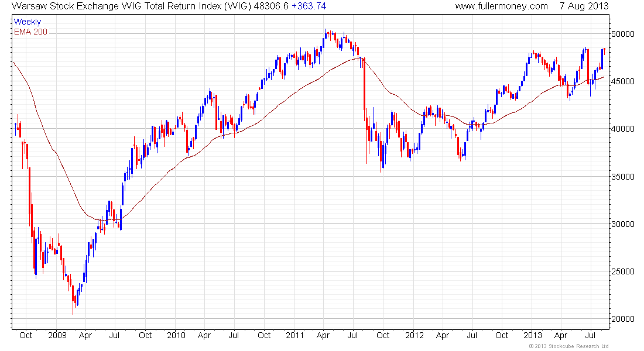Viewport: 644px width, 351px height.
Task: Click the 50000 y-axis label
Action: pyautogui.click(x=623, y=34)
